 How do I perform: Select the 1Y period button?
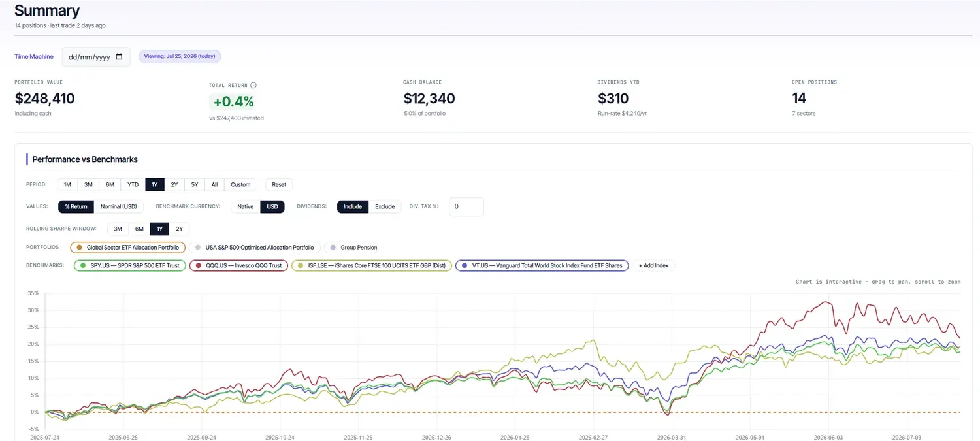pos(155,184)
